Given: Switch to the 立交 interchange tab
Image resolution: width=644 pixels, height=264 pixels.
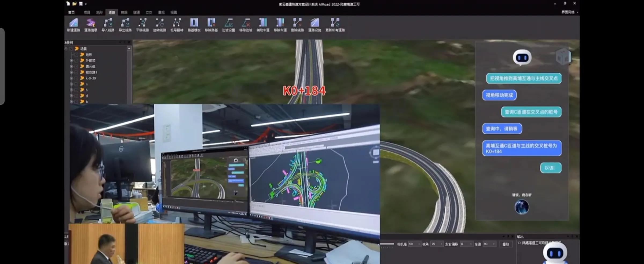Looking at the screenshot, I should pyautogui.click(x=149, y=12).
